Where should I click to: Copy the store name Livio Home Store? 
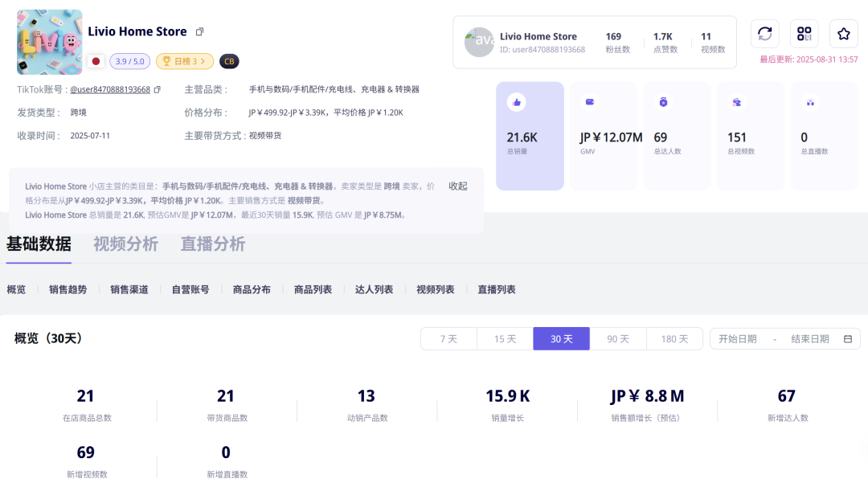pos(200,32)
